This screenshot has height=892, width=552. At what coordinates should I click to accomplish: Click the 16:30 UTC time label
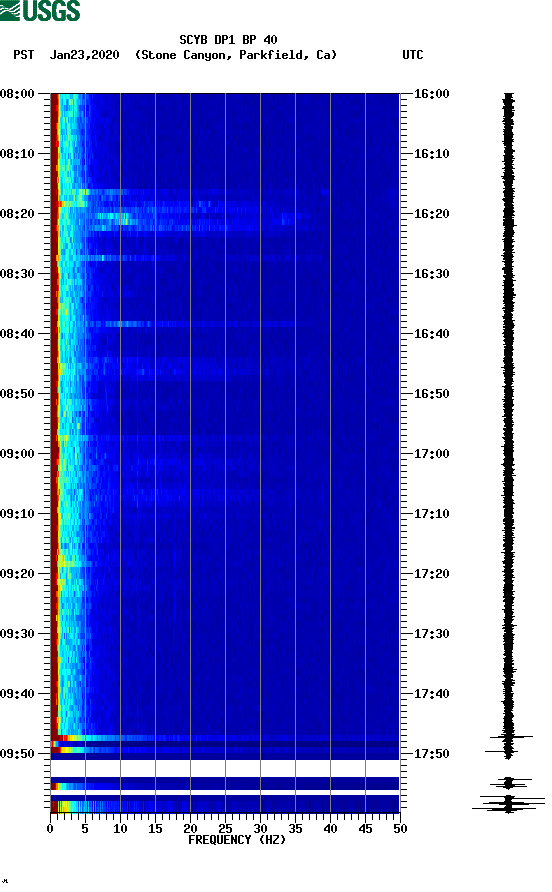coord(431,274)
